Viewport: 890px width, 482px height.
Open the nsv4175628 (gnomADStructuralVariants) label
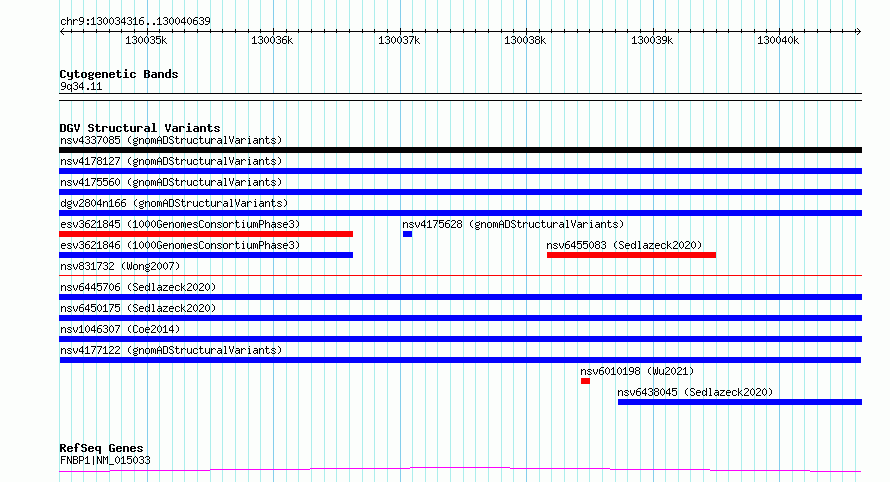(513, 224)
